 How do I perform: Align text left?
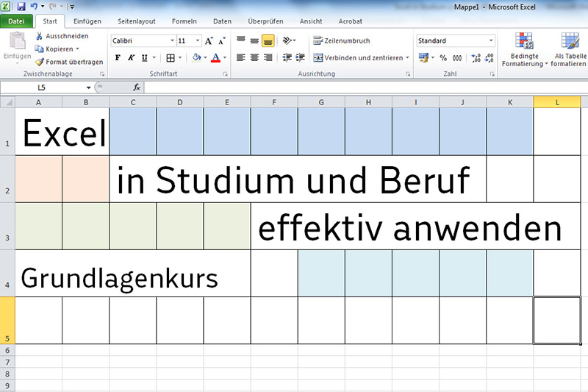241,57
